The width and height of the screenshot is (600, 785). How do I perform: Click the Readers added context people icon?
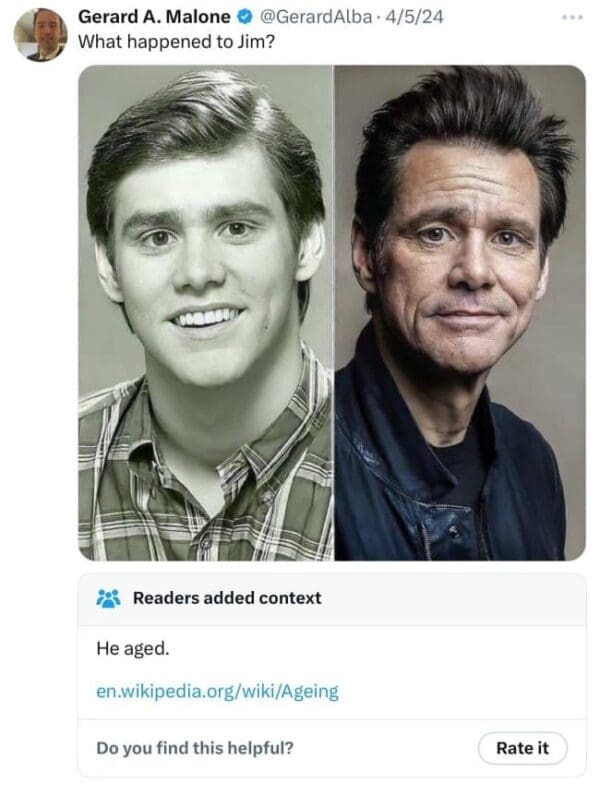coord(108,598)
